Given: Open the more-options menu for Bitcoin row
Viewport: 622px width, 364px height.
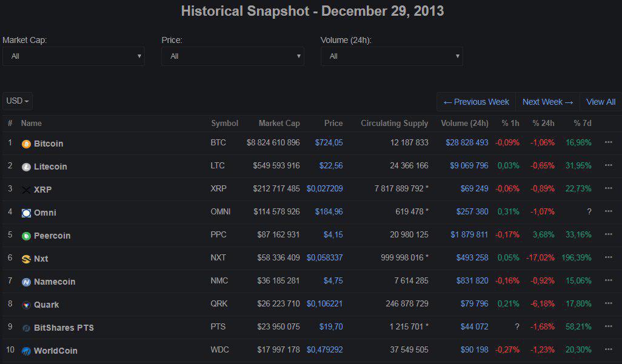Looking at the screenshot, I should click(608, 142).
